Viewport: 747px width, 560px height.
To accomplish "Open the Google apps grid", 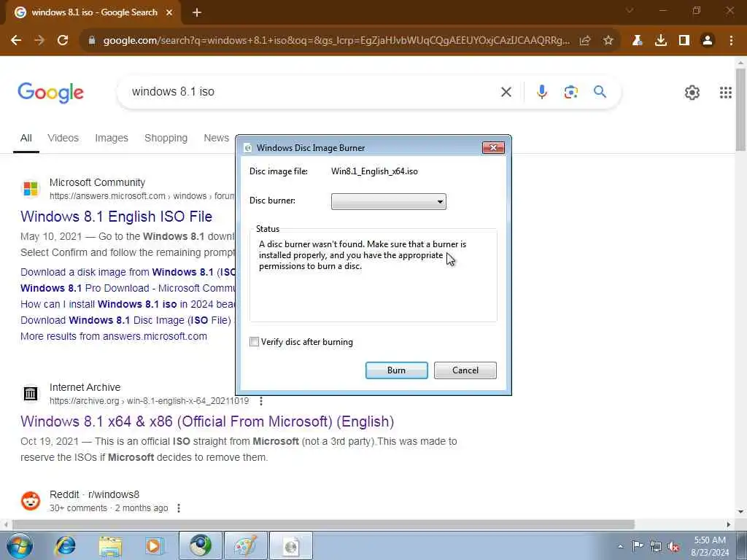I will coord(726,93).
